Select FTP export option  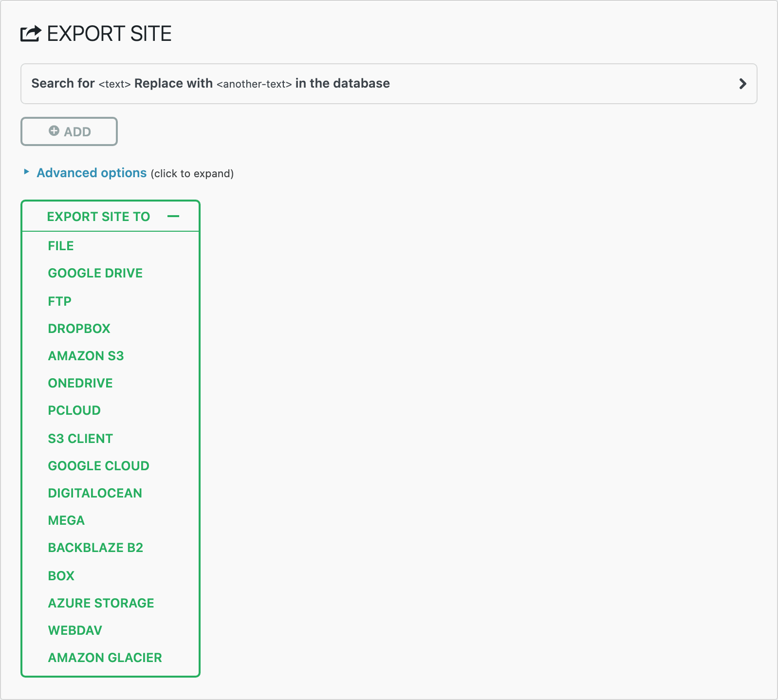(x=60, y=301)
